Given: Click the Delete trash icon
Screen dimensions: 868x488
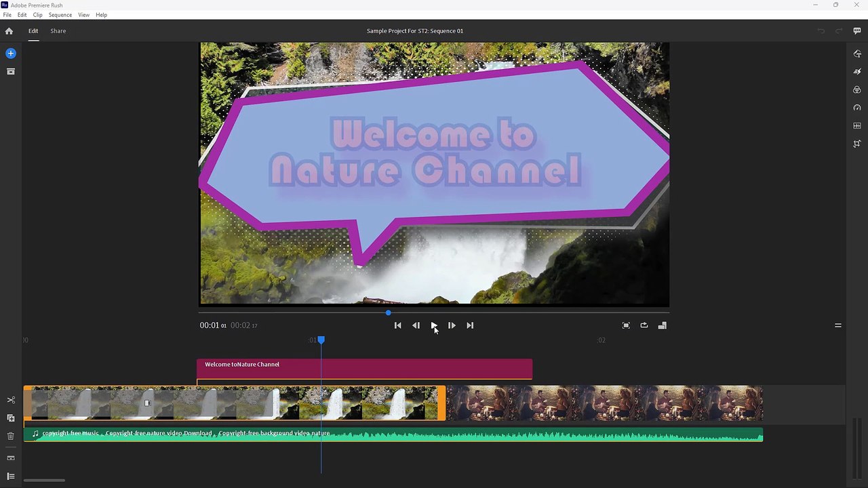Looking at the screenshot, I should 11,436.
